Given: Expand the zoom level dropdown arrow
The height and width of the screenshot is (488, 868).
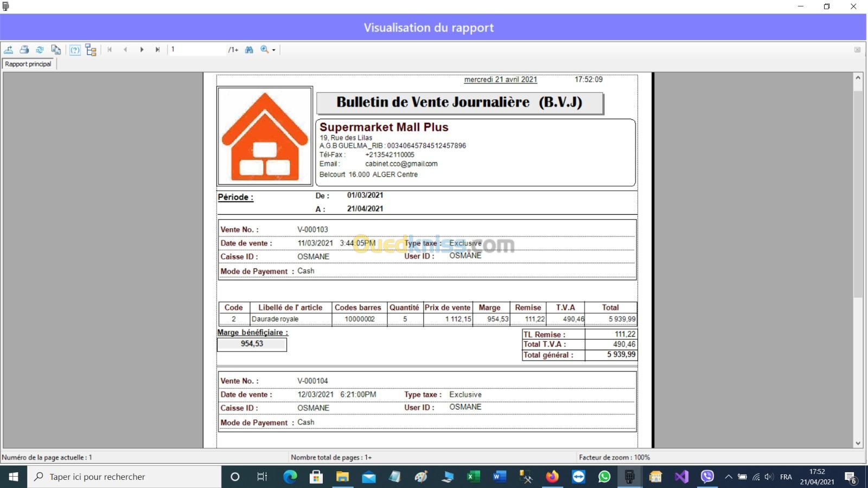Looking at the screenshot, I should click(274, 50).
